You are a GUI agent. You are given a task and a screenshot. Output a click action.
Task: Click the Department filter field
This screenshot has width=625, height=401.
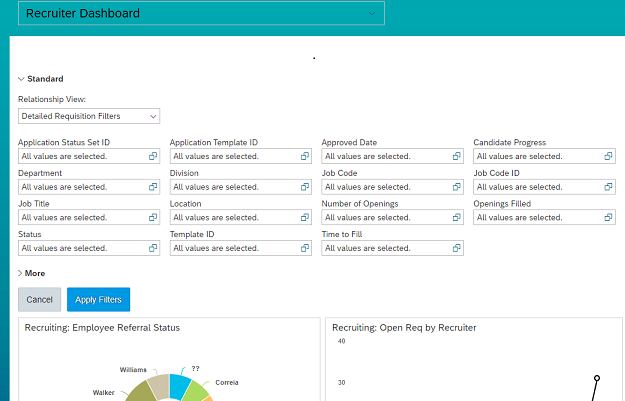click(x=89, y=187)
